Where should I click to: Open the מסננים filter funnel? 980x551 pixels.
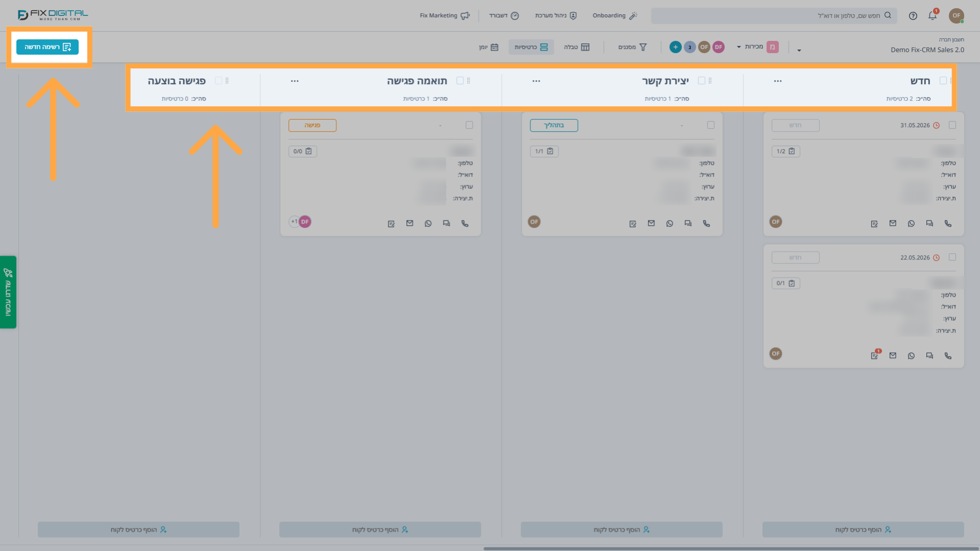pyautogui.click(x=633, y=47)
